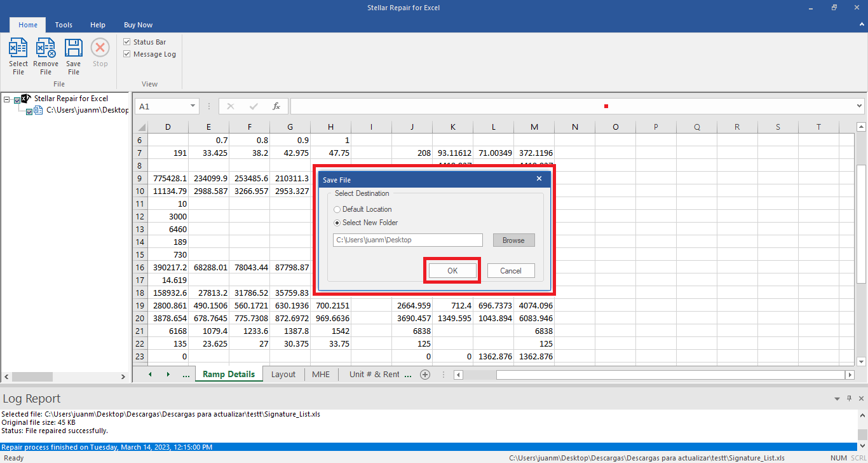
Task: Click the fx insert function icon
Action: point(276,106)
